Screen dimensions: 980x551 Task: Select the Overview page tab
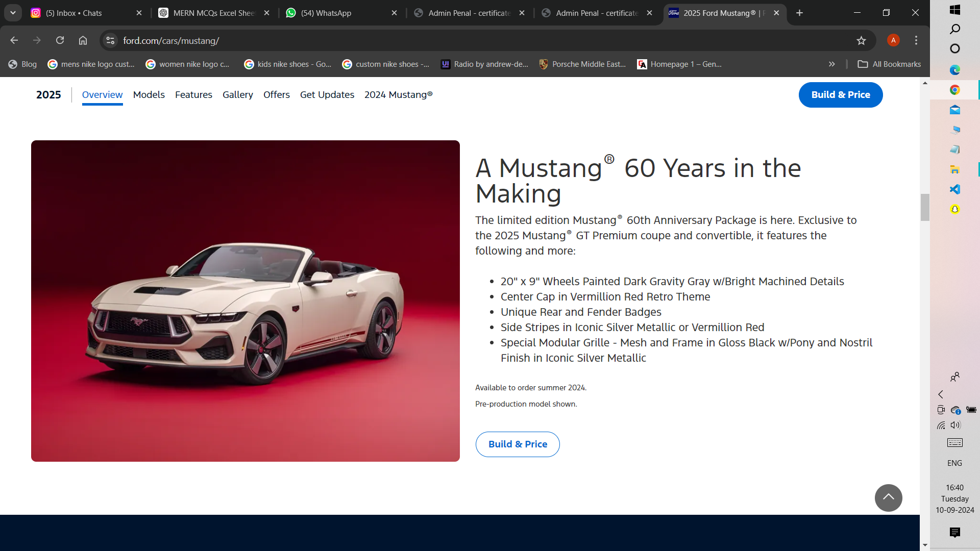102,95
